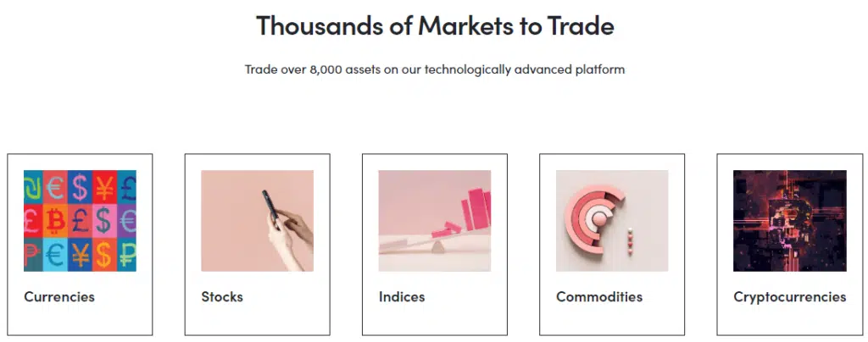Viewport: 868px width, 342px height.
Task: Select the Stocks label text
Action: pos(222,297)
